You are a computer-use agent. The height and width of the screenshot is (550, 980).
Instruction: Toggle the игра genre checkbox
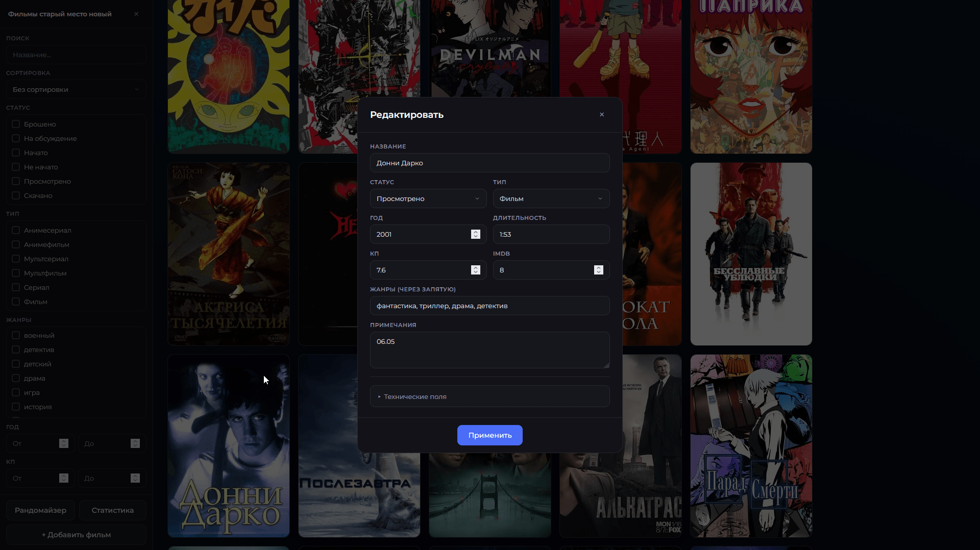point(16,392)
